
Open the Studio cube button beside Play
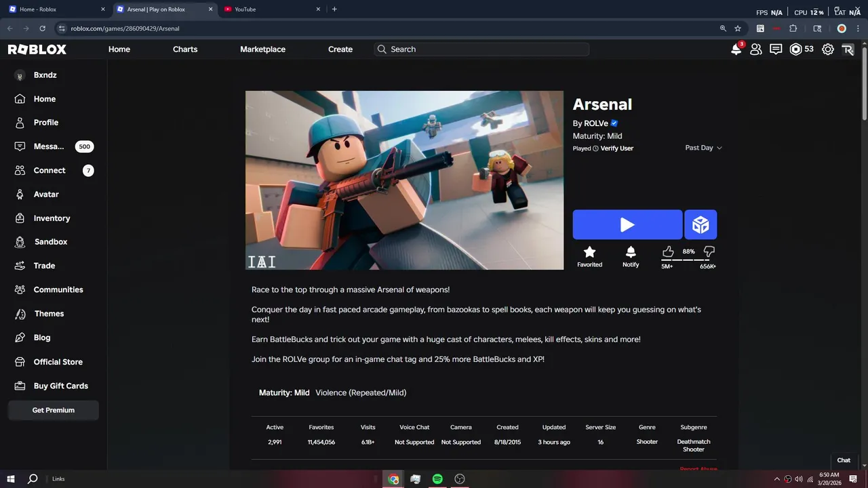701,224
